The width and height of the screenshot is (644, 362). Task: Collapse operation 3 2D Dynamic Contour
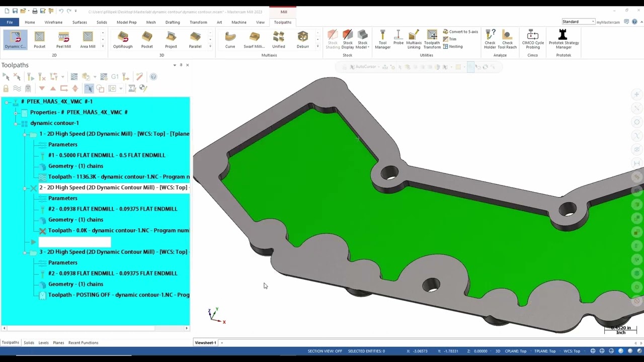pyautogui.click(x=25, y=252)
